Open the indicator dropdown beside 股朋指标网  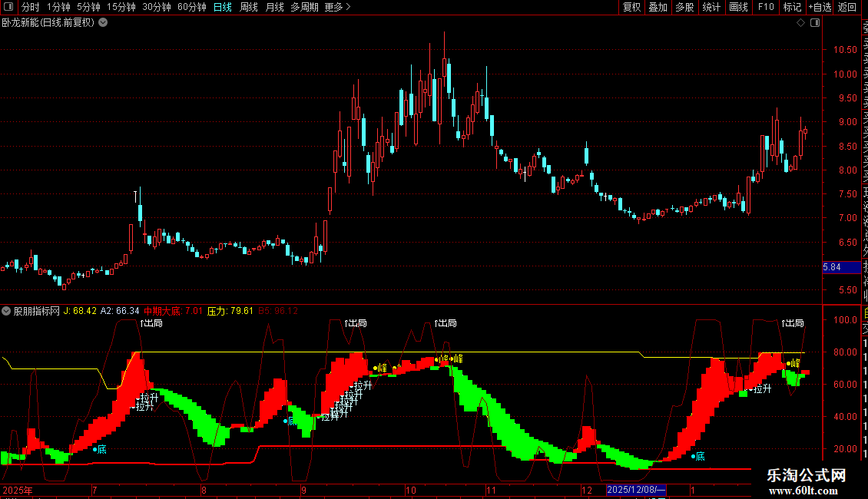6,311
